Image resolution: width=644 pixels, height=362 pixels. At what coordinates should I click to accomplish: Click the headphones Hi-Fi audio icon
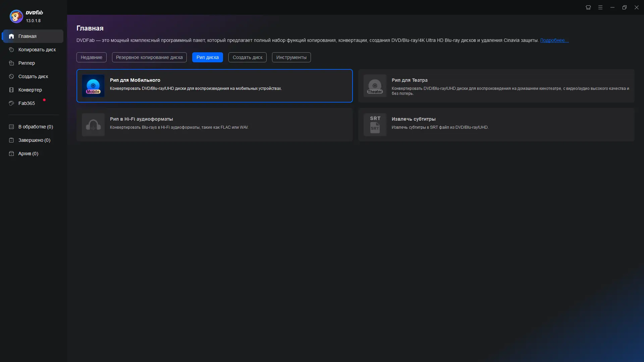click(x=93, y=125)
